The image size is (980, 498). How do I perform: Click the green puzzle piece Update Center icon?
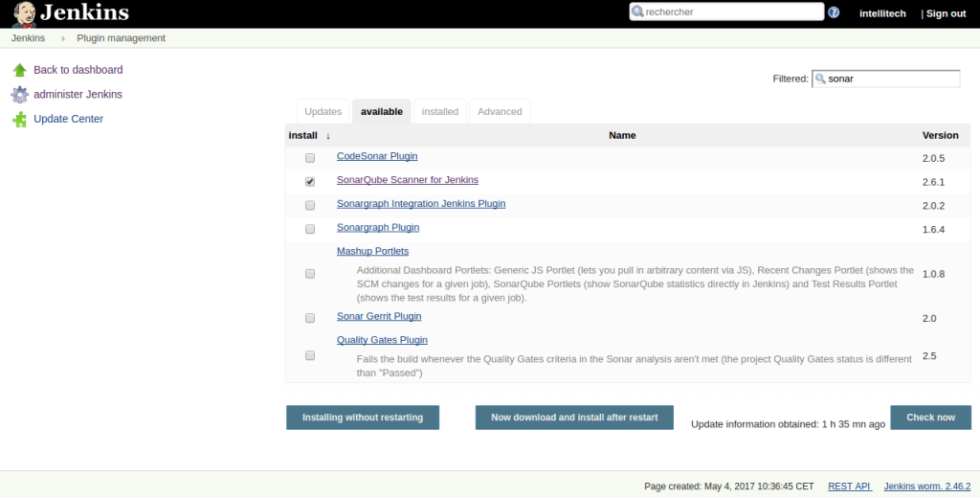[x=20, y=119]
